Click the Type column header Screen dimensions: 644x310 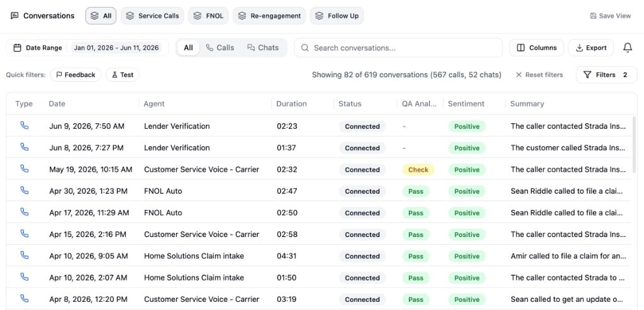(x=24, y=104)
